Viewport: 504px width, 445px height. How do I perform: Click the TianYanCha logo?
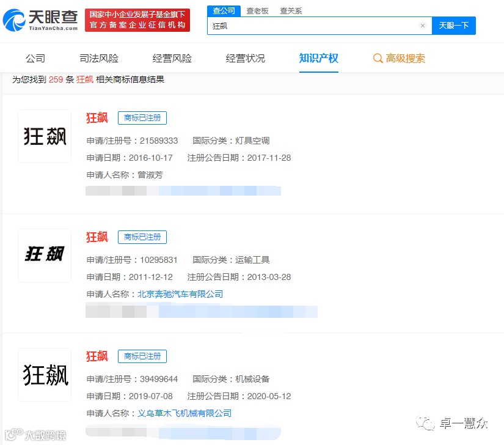(40, 20)
